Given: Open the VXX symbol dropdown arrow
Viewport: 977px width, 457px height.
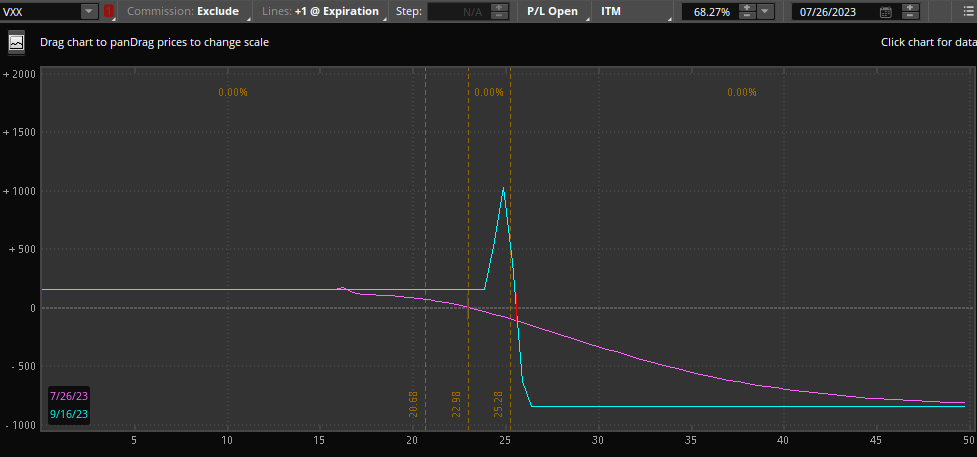Looking at the screenshot, I should 88,12.
